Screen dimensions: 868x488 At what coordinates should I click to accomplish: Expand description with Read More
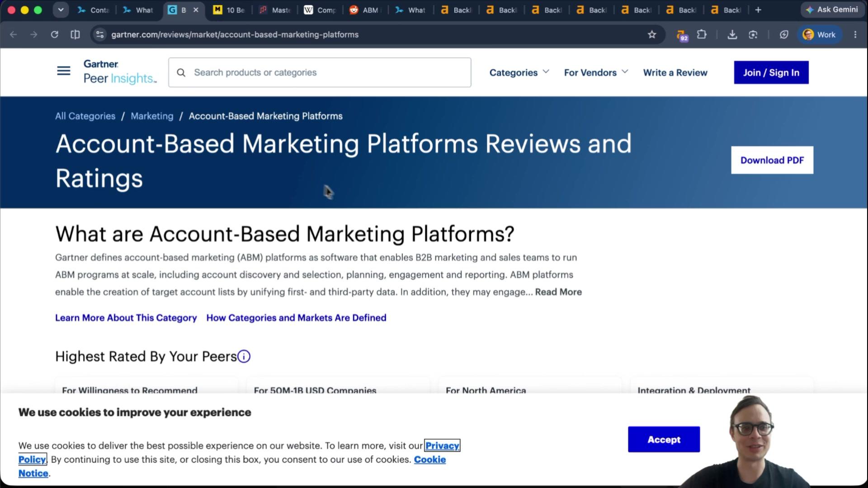point(558,292)
